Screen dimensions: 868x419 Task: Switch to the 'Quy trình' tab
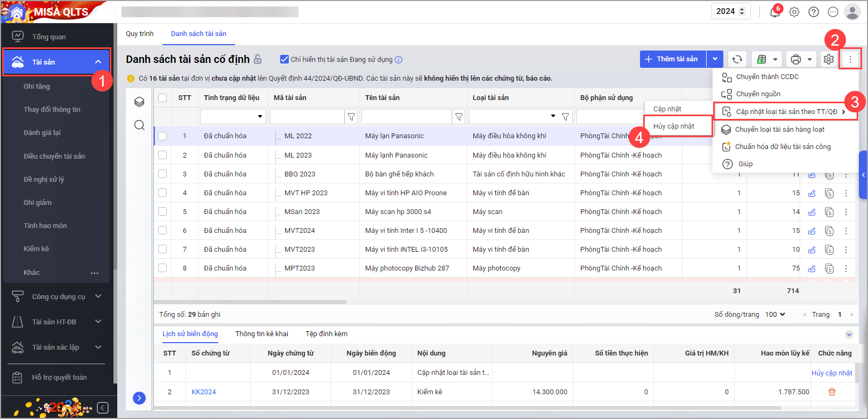140,34
